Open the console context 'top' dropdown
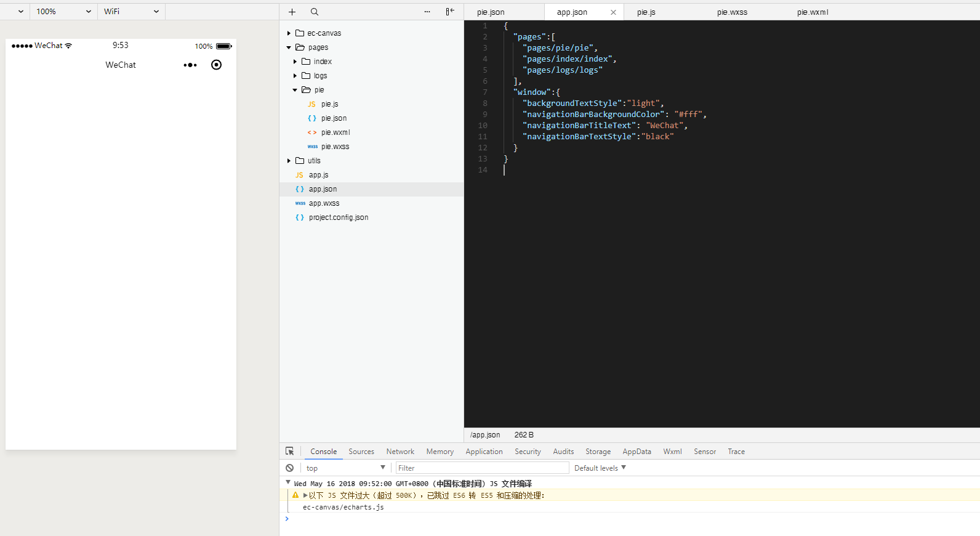The height and width of the screenshot is (536, 980). pyautogui.click(x=345, y=468)
